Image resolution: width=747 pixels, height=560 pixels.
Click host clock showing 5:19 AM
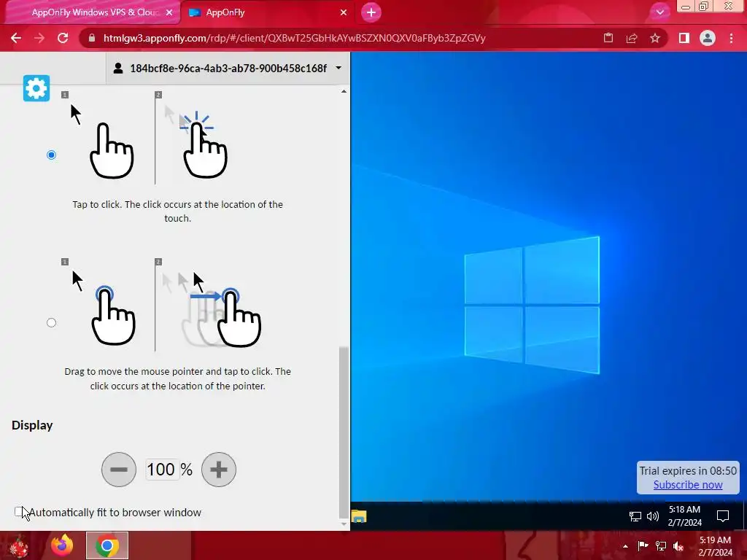click(715, 546)
